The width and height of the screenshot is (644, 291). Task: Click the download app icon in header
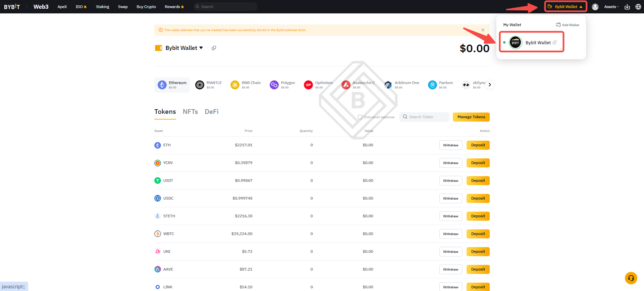click(x=627, y=7)
